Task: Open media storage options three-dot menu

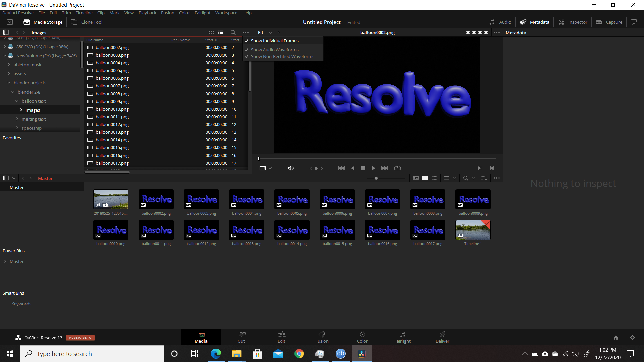Action: (x=246, y=33)
